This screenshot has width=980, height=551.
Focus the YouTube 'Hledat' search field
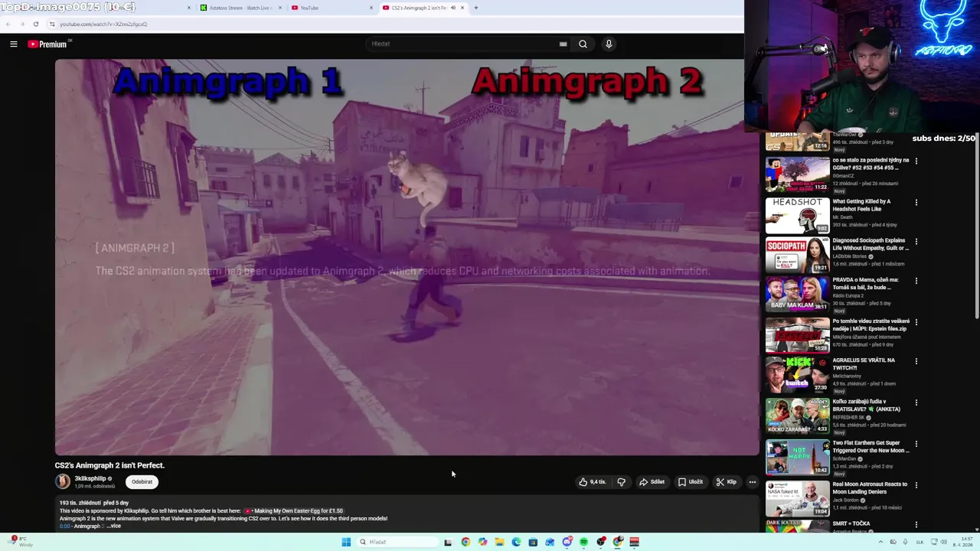(x=464, y=44)
